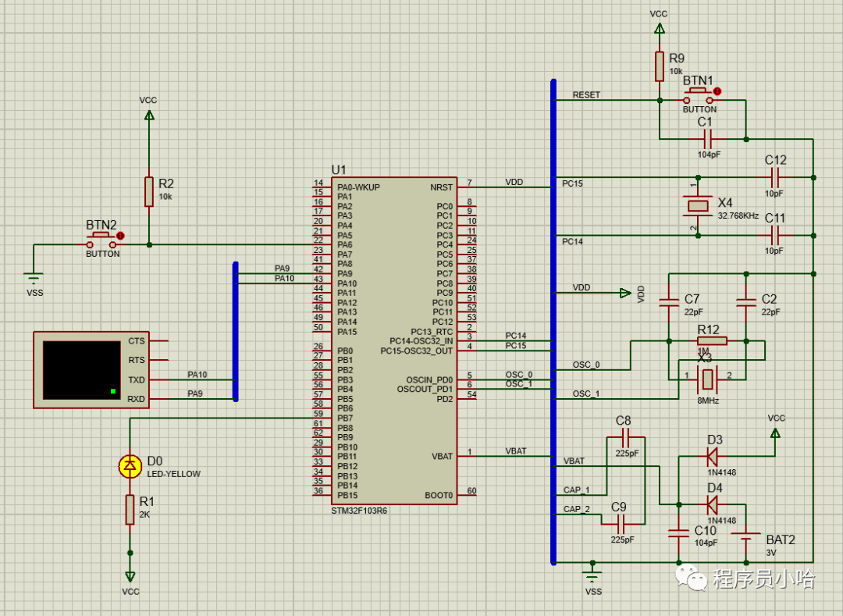Image resolution: width=843 pixels, height=616 pixels.
Task: Select resistor R1 2K below LED
Action: [130, 510]
